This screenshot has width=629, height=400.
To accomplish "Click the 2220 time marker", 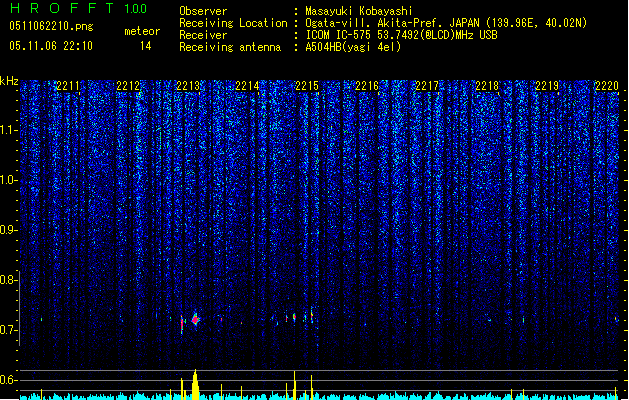I will (x=607, y=86).
